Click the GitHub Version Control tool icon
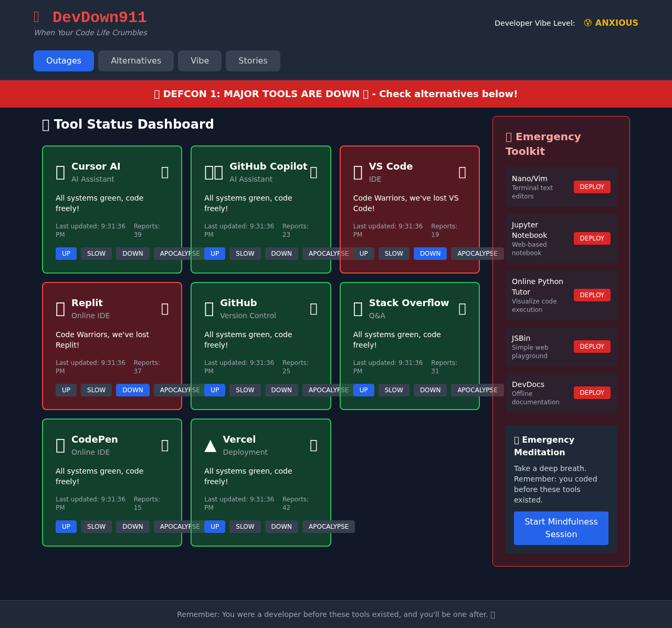Viewport: 672px width, 628px height. (x=209, y=309)
